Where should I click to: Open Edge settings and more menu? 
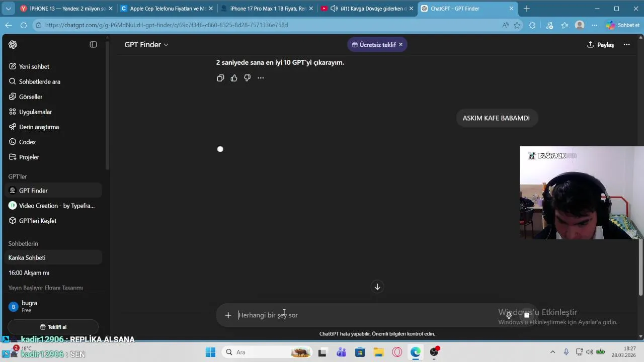[x=595, y=25]
